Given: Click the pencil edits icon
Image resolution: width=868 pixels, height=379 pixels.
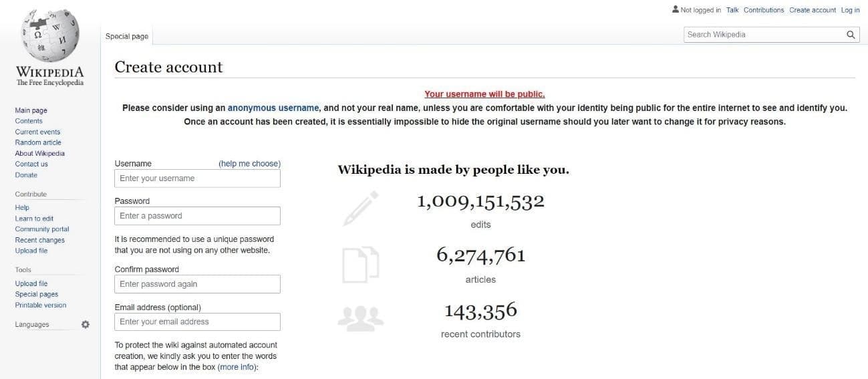Looking at the screenshot, I should [361, 208].
